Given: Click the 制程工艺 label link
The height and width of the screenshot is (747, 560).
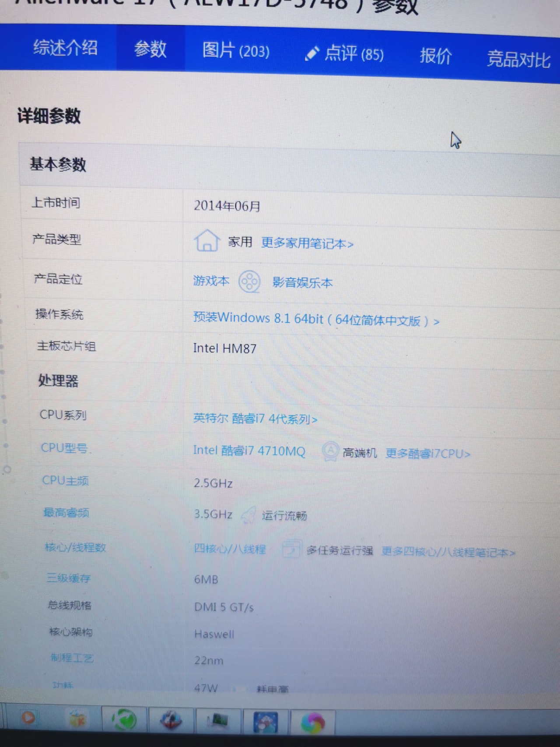Looking at the screenshot, I should click(72, 658).
